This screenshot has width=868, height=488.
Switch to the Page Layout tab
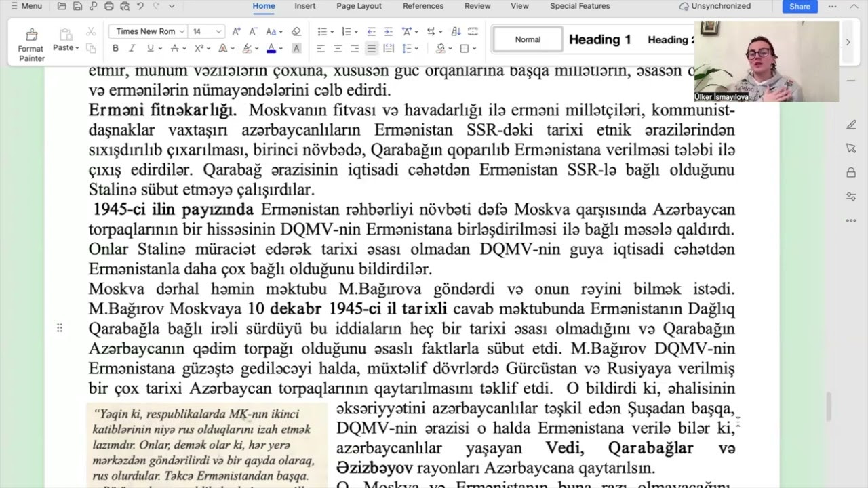click(x=359, y=6)
